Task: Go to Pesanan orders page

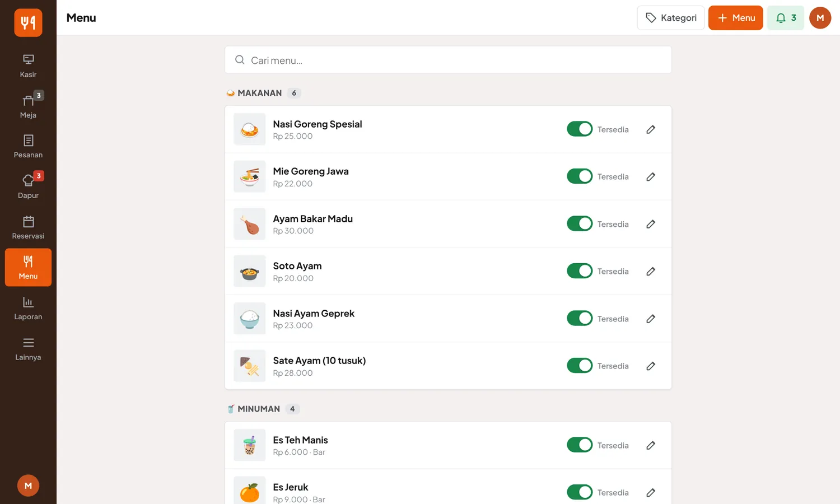Action: [x=28, y=146]
